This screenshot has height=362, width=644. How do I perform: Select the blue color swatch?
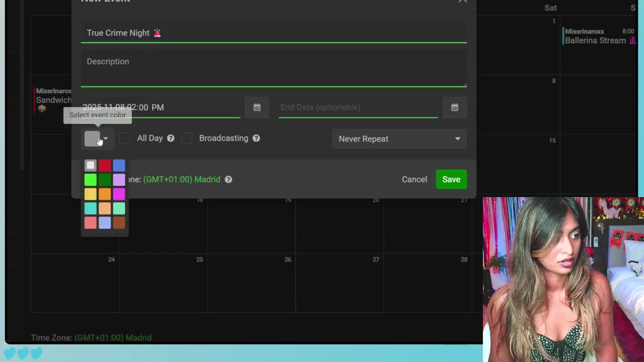119,165
